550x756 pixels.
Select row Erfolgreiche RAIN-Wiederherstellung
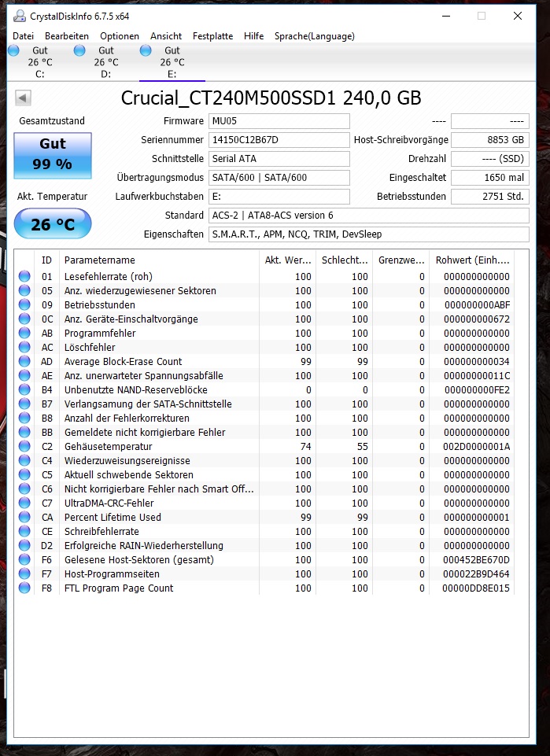[x=264, y=546]
